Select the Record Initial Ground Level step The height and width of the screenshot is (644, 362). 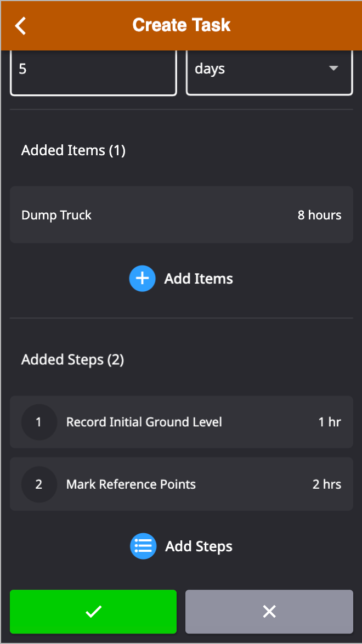tap(181, 422)
